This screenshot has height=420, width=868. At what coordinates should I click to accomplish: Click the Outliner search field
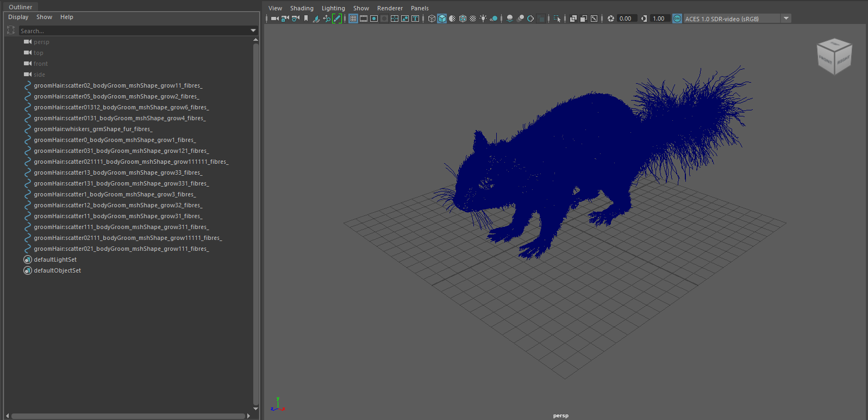point(134,31)
